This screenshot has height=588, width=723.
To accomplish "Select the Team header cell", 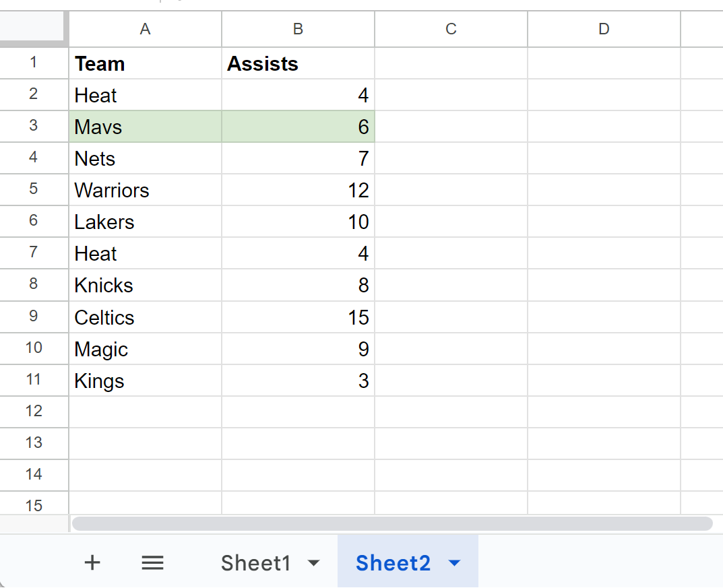I will (x=146, y=63).
